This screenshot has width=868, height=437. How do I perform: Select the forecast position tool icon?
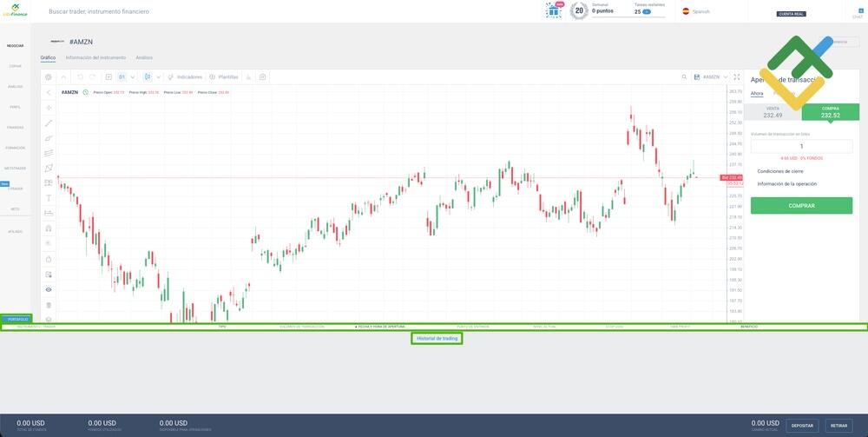coord(49,182)
